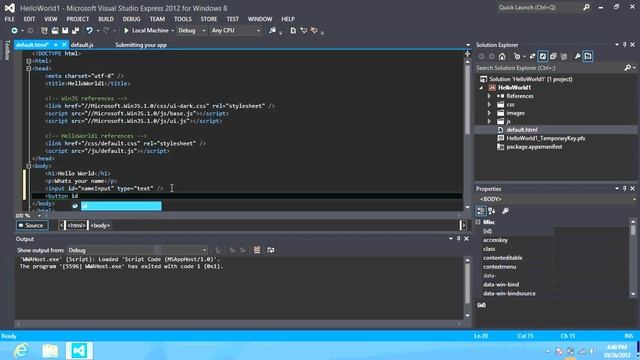
Task: Open Internet Explorer from the taskbar
Action: click(21, 351)
